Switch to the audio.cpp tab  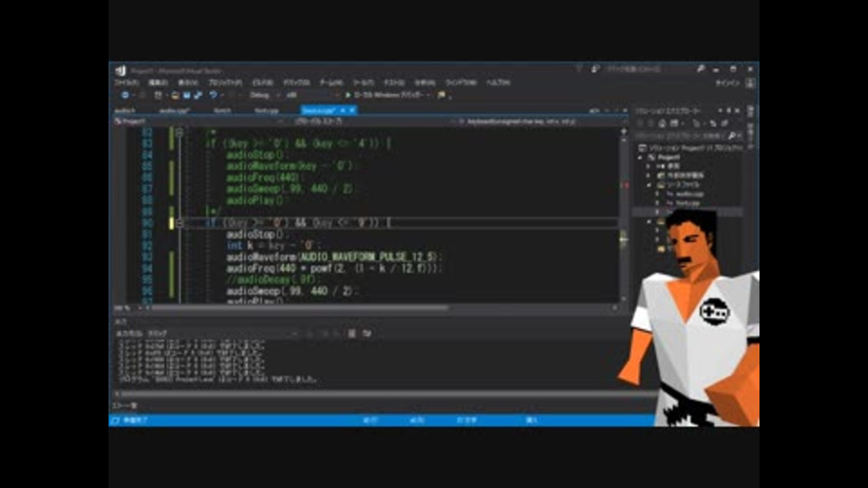click(175, 110)
